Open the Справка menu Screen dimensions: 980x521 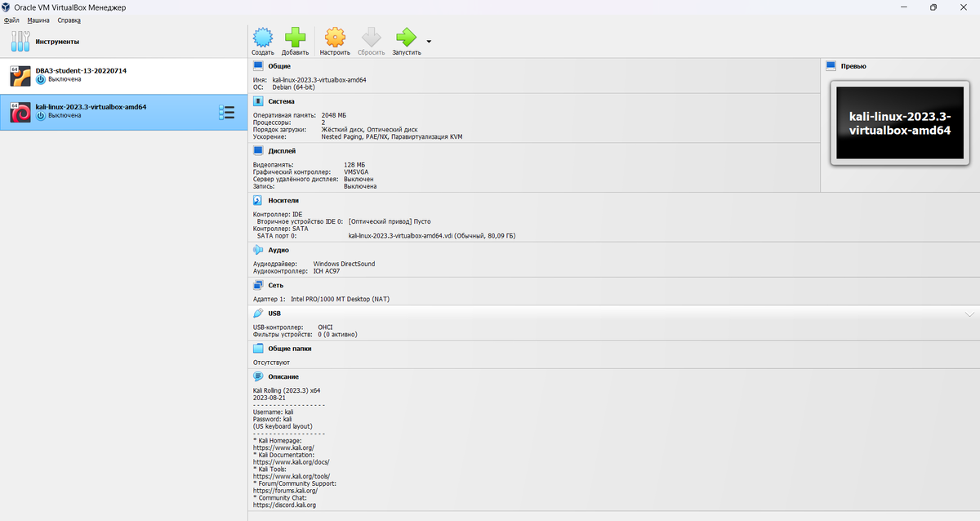click(69, 20)
